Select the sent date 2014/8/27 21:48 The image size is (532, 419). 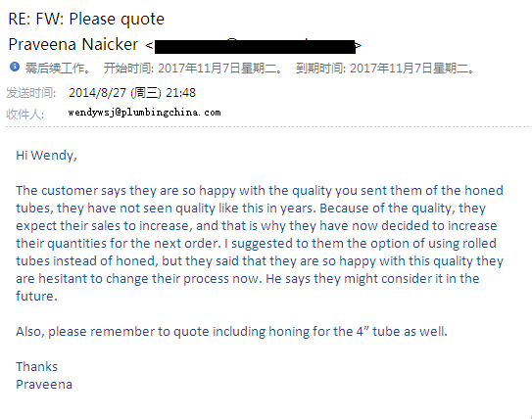(x=132, y=93)
